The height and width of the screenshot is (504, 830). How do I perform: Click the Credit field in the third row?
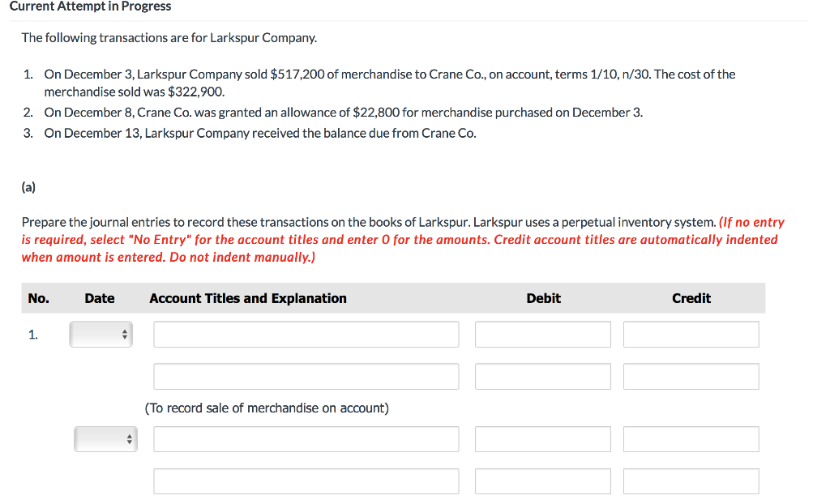[x=691, y=438]
